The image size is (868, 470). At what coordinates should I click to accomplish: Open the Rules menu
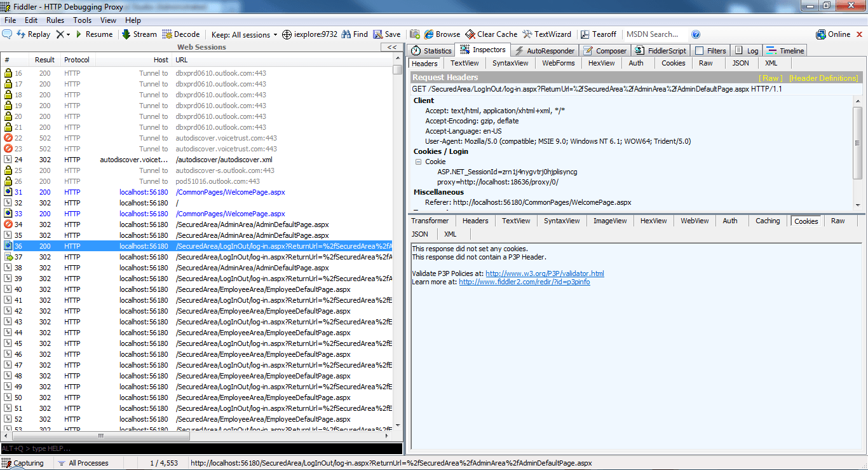55,20
